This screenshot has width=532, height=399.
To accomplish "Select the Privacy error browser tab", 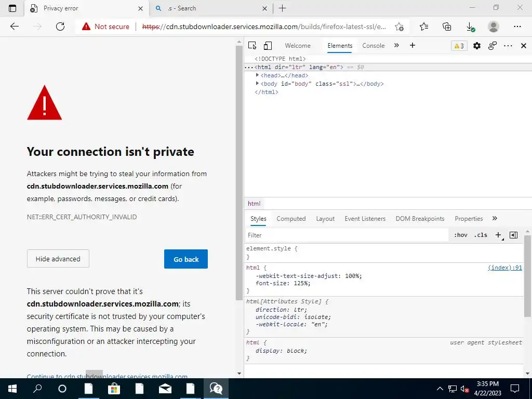I will coord(87,8).
